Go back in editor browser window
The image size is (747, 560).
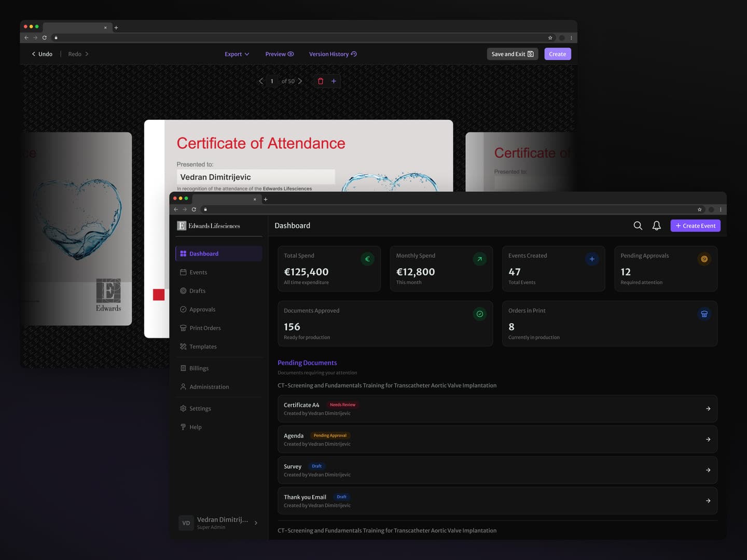[26, 38]
